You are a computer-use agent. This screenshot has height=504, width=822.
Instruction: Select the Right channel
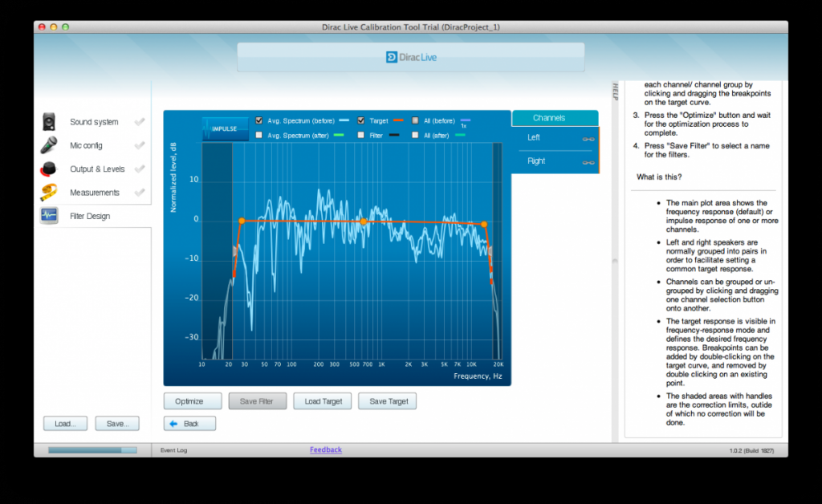point(555,161)
